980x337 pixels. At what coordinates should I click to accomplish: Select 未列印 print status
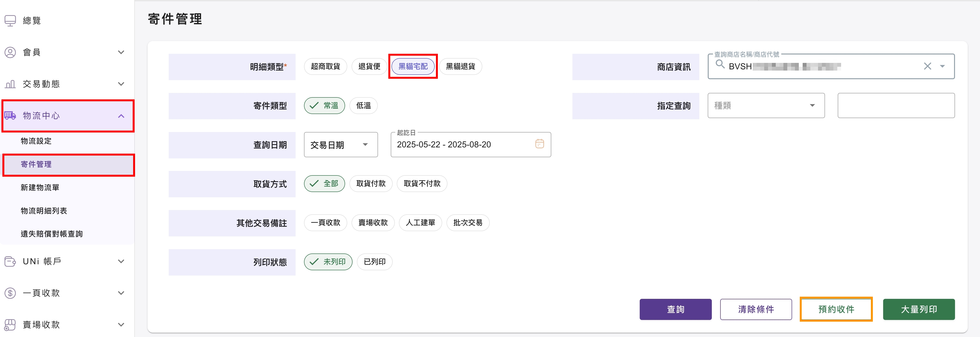(x=328, y=262)
